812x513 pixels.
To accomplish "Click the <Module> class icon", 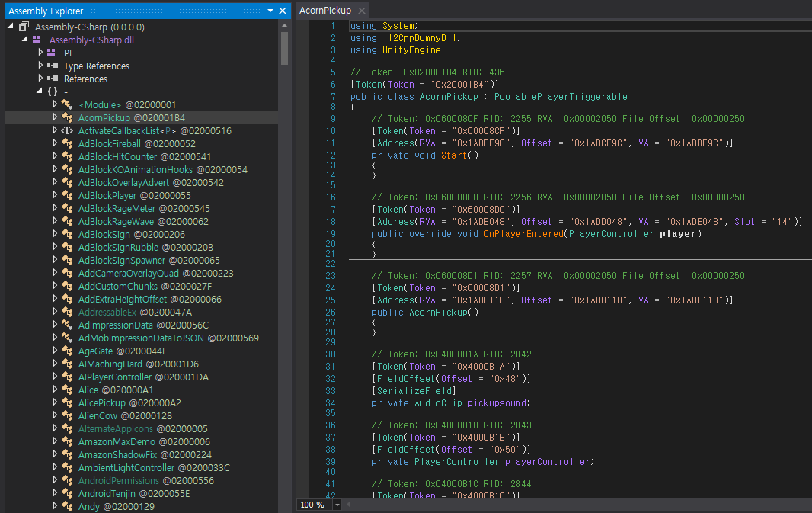I will (x=66, y=104).
